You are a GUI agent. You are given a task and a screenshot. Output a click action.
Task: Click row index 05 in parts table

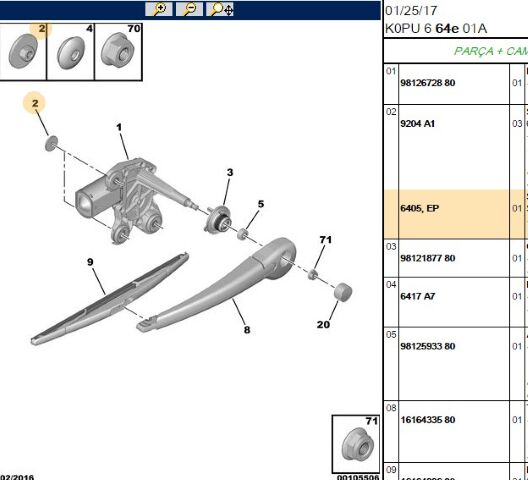[x=391, y=335]
